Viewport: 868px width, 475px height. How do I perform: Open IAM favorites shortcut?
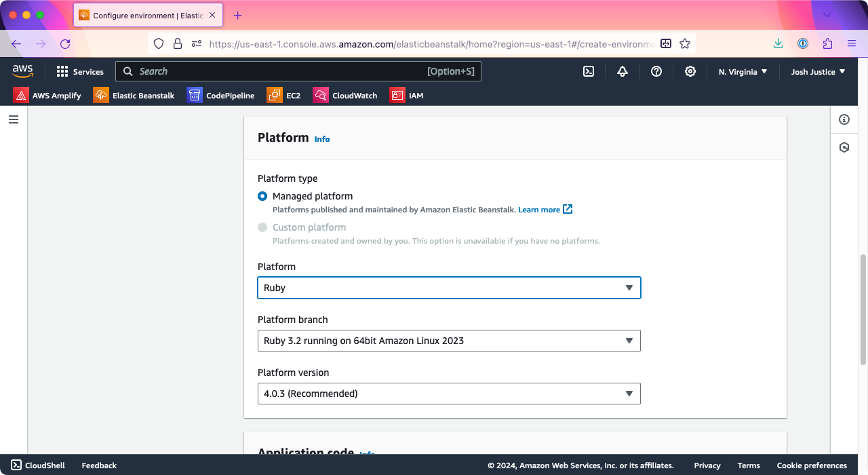(x=406, y=96)
